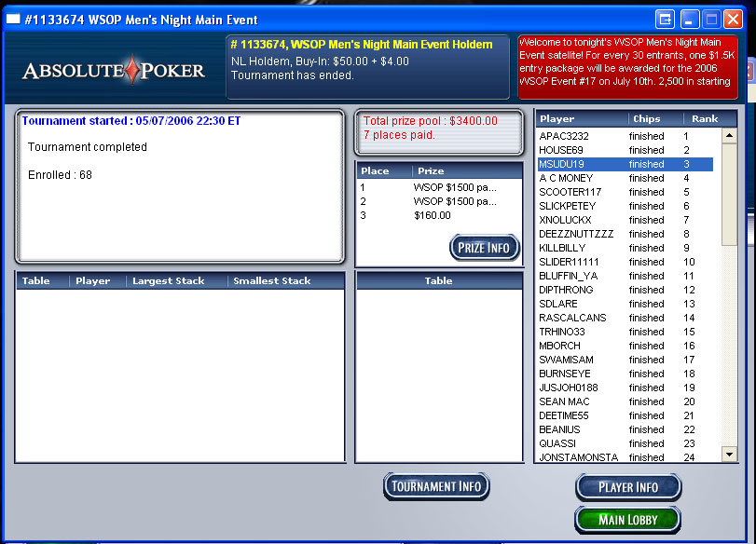Select player DIPTHRONG
Image resolution: width=756 pixels, height=544 pixels.
coord(625,290)
